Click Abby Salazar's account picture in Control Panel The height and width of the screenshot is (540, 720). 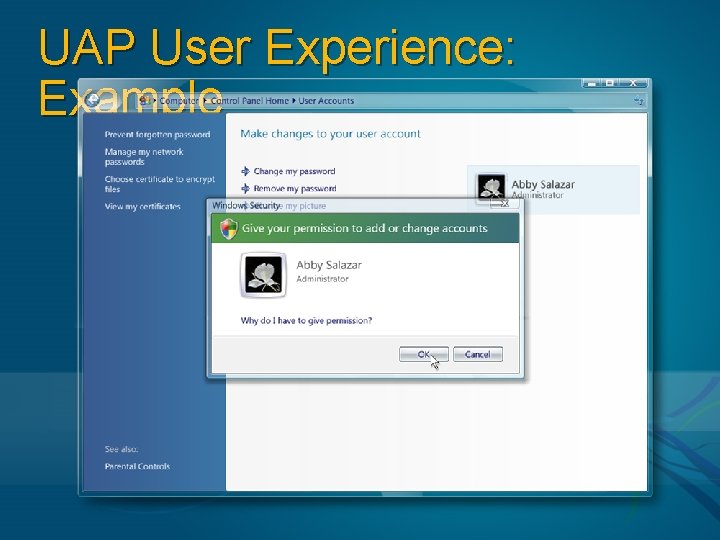point(491,187)
